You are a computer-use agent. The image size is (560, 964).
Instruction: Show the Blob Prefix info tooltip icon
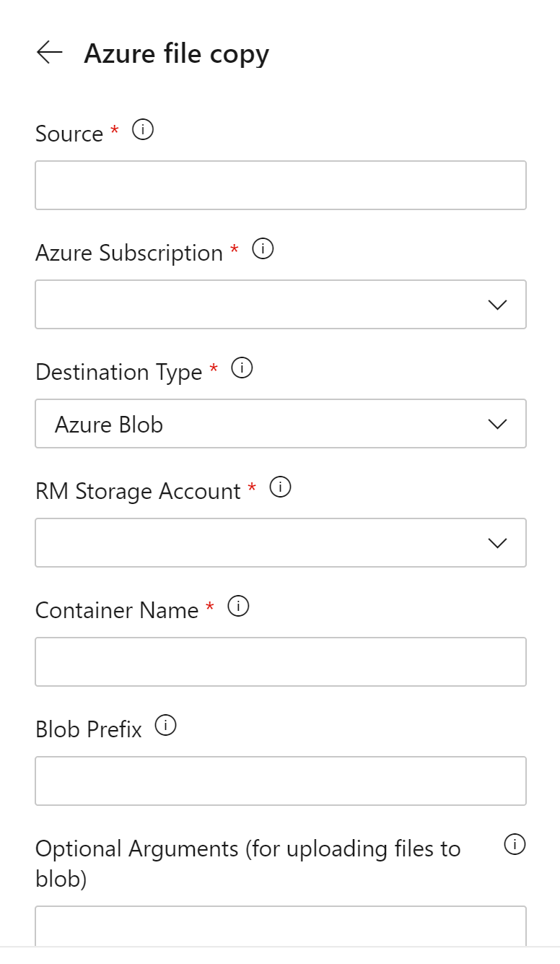click(166, 726)
